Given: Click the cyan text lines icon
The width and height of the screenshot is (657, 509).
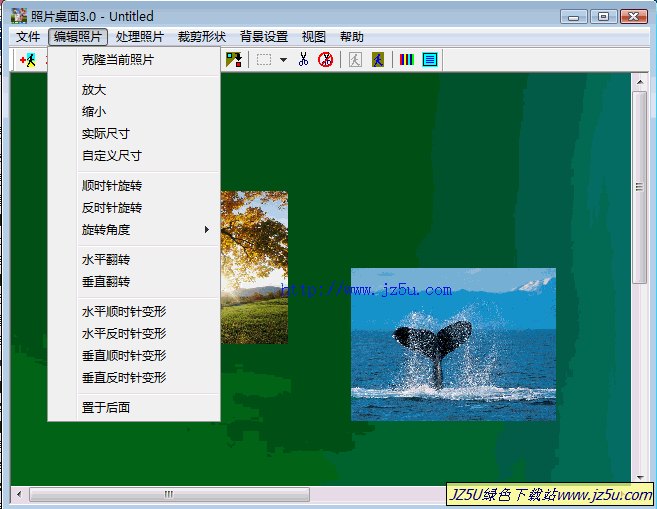Looking at the screenshot, I should point(429,59).
